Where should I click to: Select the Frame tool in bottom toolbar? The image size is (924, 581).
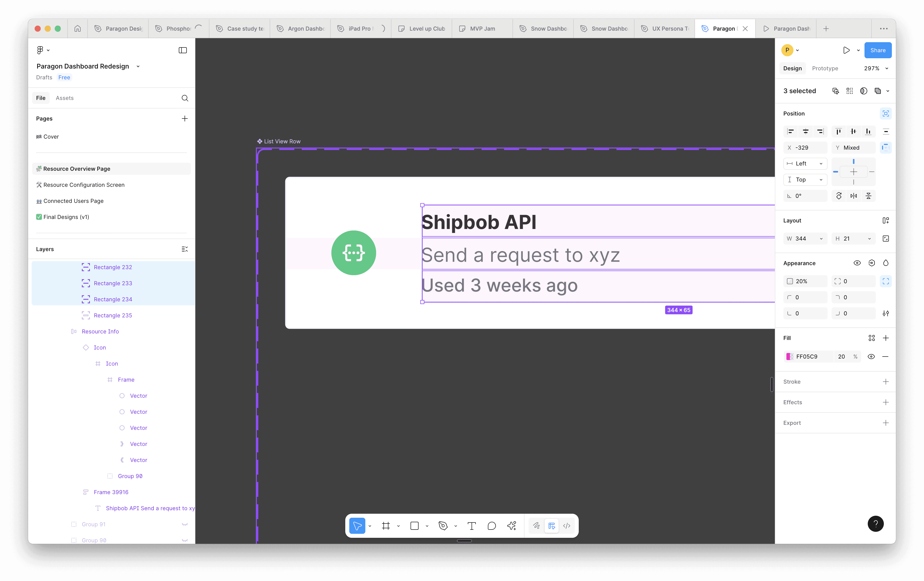click(386, 526)
